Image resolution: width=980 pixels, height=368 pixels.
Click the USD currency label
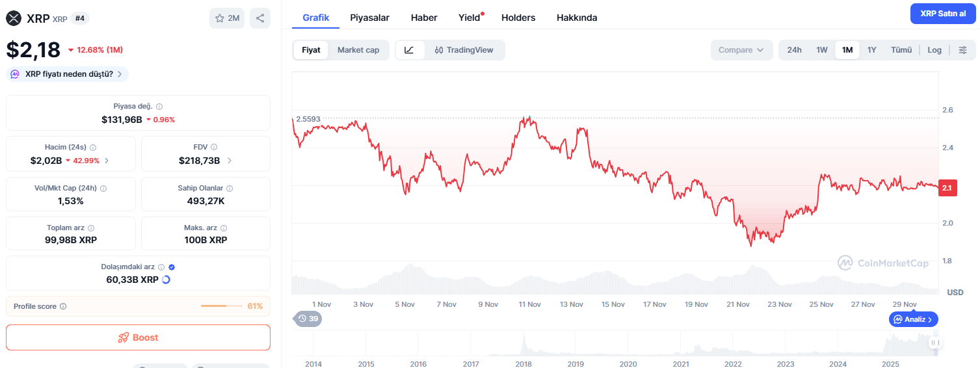point(955,292)
